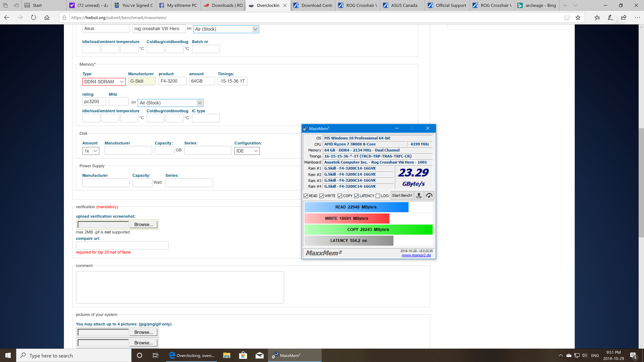This screenshot has height=362, width=644.
Task: Click the READ 22948 MByte/s bar
Action: (356, 207)
